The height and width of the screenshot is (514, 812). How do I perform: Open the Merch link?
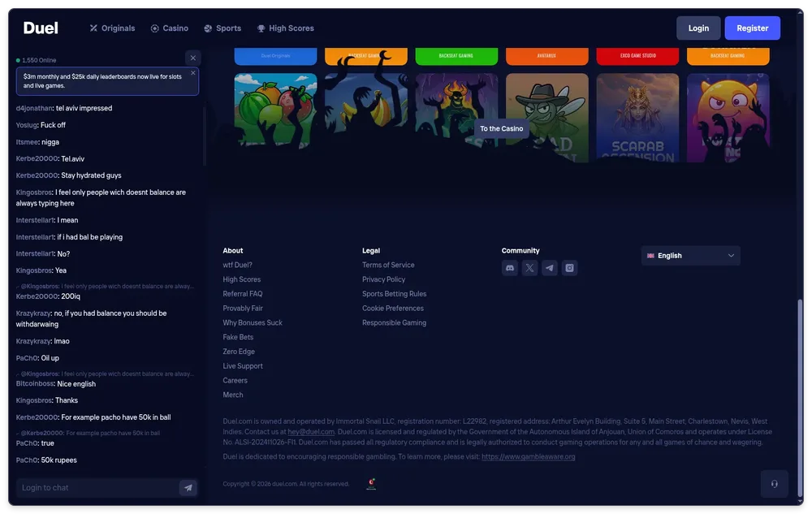[x=233, y=395]
